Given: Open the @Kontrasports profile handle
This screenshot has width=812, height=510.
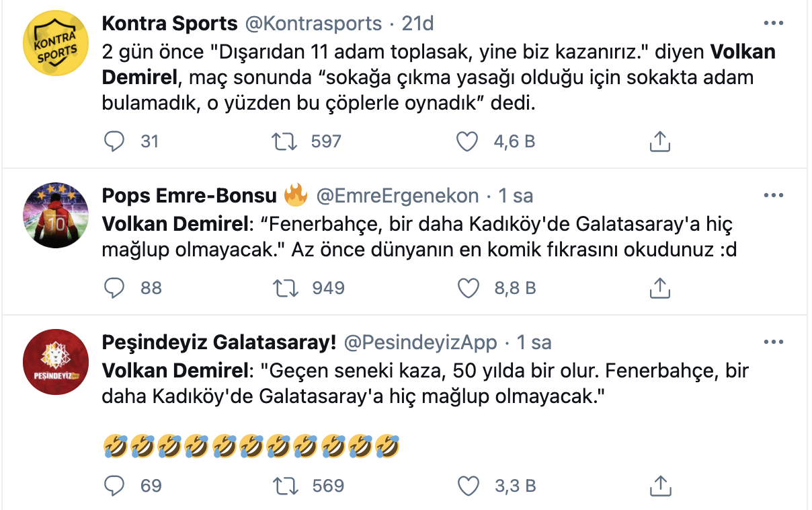Looking at the screenshot, I should coord(311,23).
